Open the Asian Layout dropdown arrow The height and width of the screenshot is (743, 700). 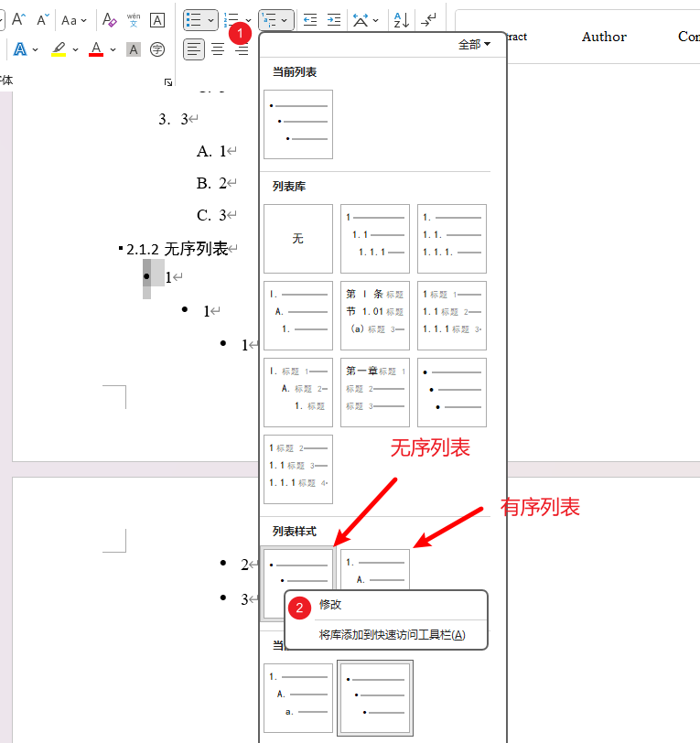[x=376, y=20]
